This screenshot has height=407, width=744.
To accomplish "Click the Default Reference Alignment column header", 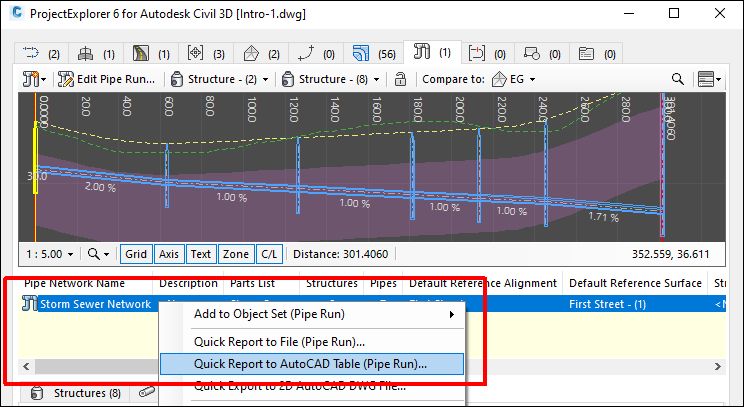I will click(483, 283).
